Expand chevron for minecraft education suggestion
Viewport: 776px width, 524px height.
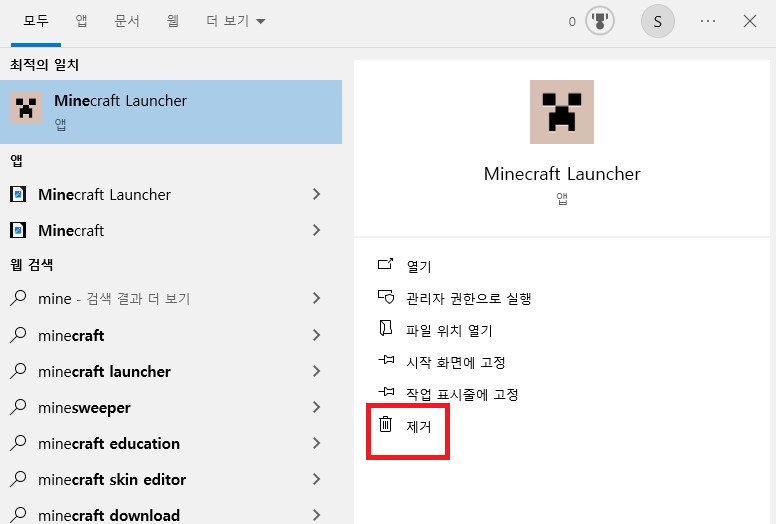click(x=317, y=443)
